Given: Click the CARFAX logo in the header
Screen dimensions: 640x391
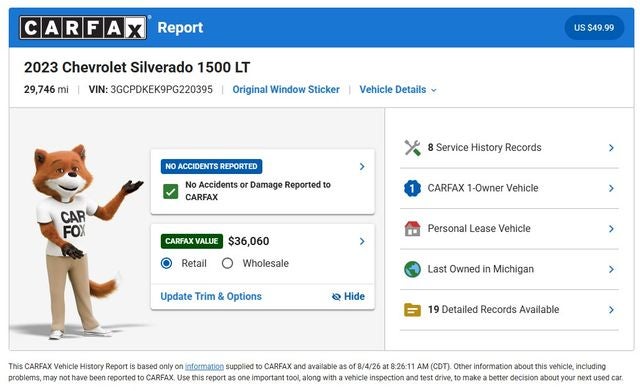Looking at the screenshot, I should [83, 28].
